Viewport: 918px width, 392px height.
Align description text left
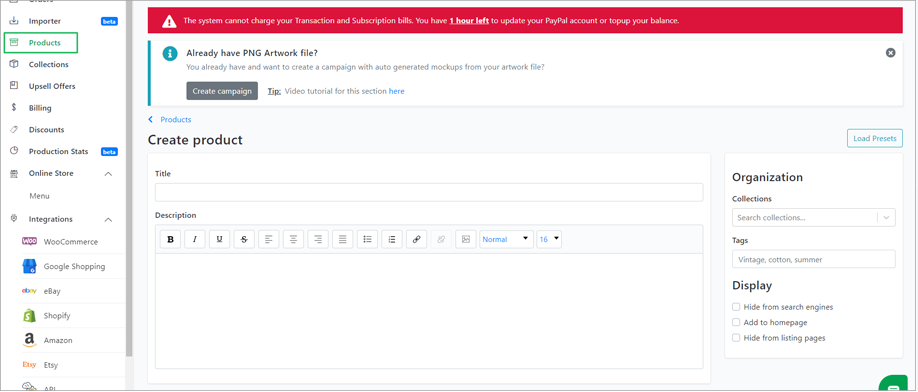tap(269, 239)
